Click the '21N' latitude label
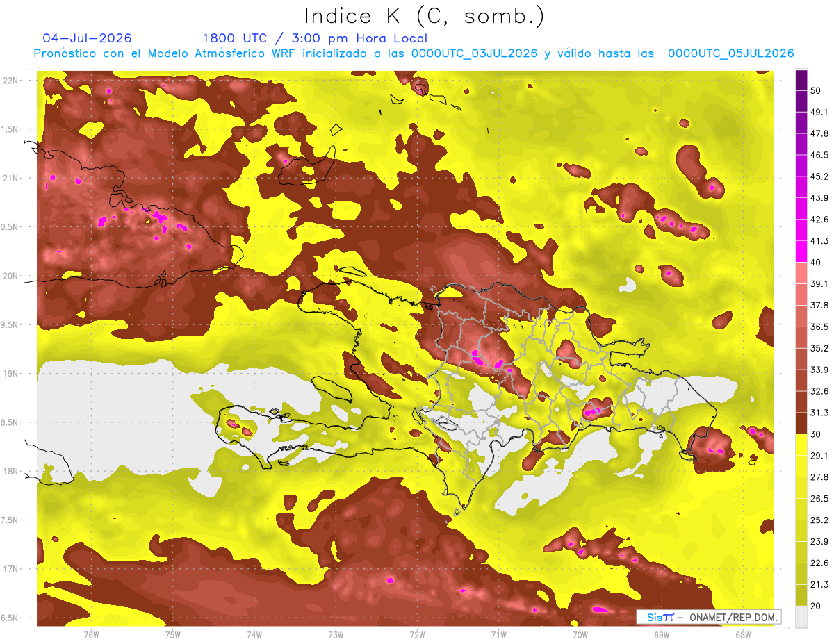The height and width of the screenshot is (644, 834). pos(12,178)
